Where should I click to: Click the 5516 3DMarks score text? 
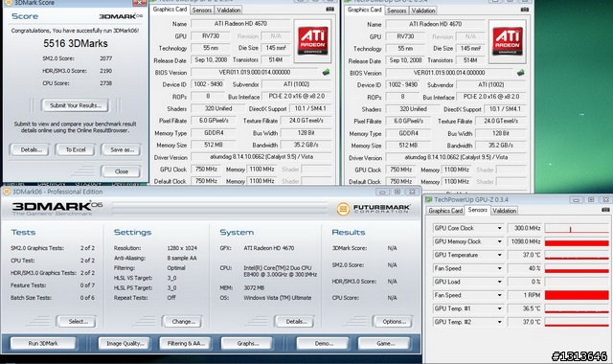click(76, 43)
